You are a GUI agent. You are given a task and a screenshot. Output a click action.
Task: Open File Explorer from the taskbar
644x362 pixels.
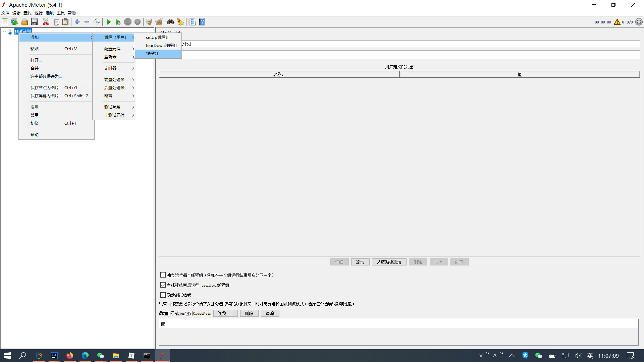coord(116,356)
